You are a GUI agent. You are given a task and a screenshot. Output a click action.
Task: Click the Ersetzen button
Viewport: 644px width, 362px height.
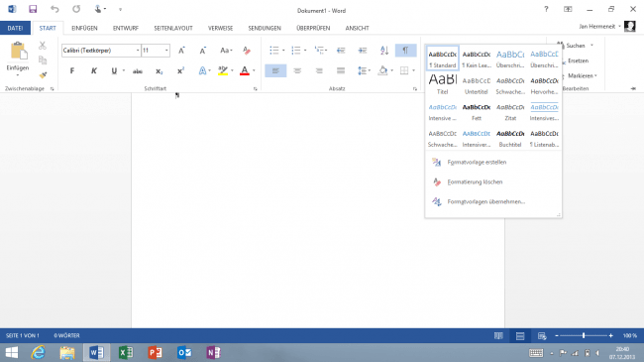coord(578,60)
